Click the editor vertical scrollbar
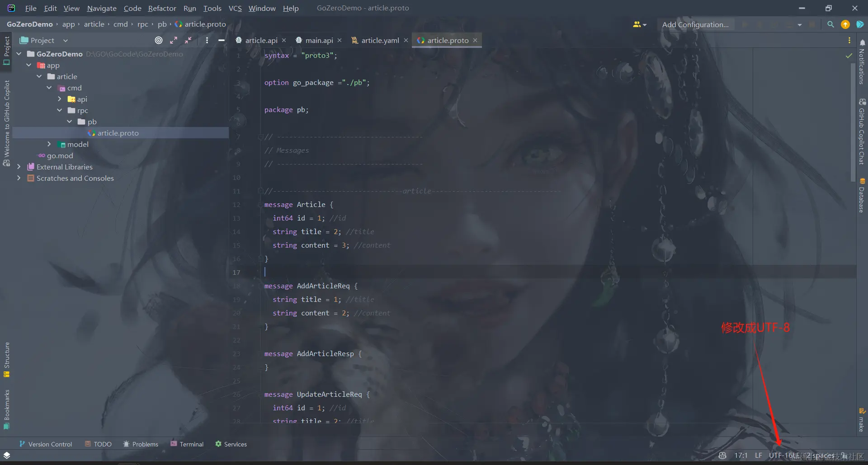 tap(854, 122)
